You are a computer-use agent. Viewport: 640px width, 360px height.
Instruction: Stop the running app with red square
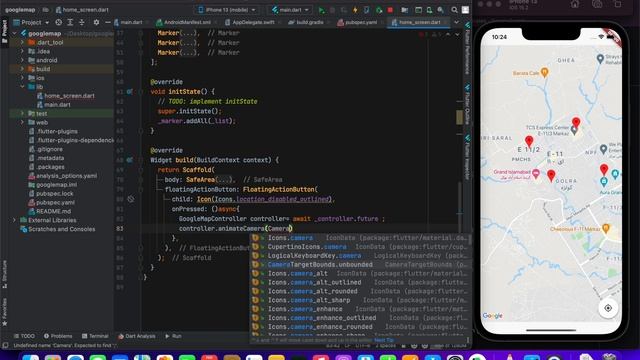pos(390,10)
